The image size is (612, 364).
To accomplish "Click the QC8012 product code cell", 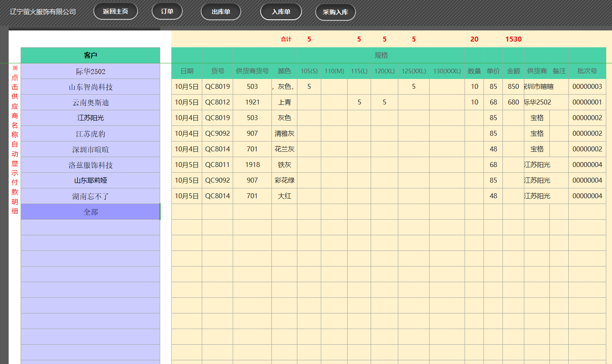I will tap(217, 102).
